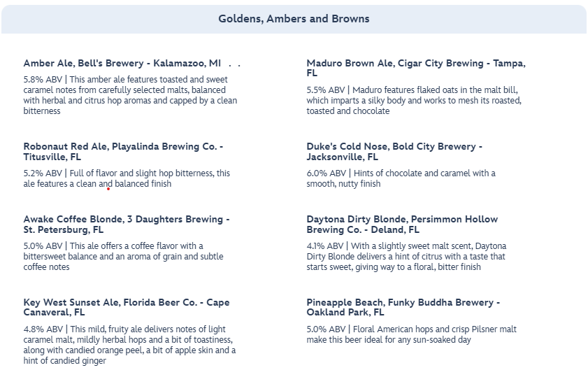Select Pineapple Beach, Funky Buddha Brewery heading
The width and height of the screenshot is (588, 384).
click(403, 308)
